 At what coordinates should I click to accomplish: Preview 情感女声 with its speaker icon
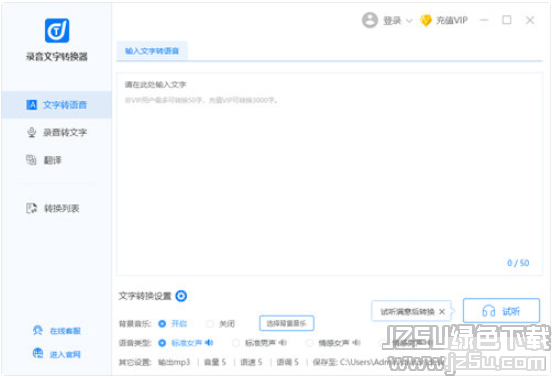[x=356, y=342]
